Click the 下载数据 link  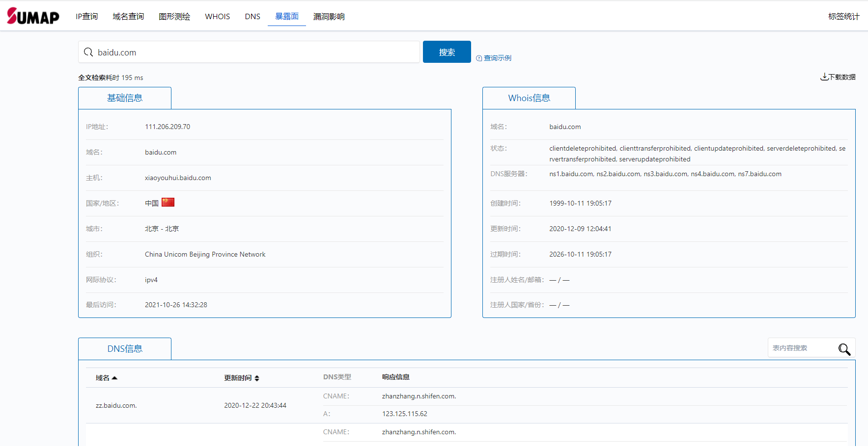(x=842, y=77)
